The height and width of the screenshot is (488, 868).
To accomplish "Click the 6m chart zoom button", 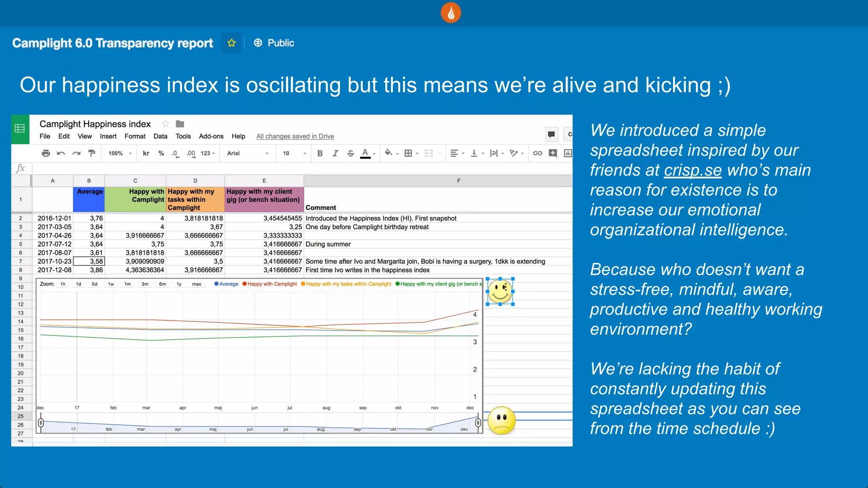I will (x=162, y=284).
